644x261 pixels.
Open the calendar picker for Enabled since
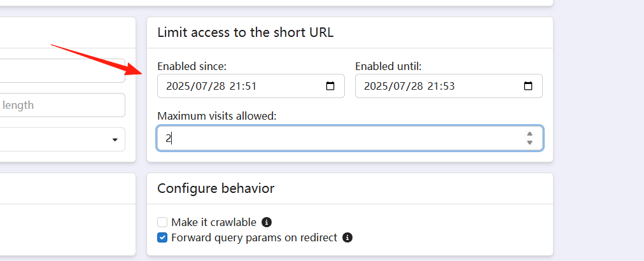[x=330, y=87]
